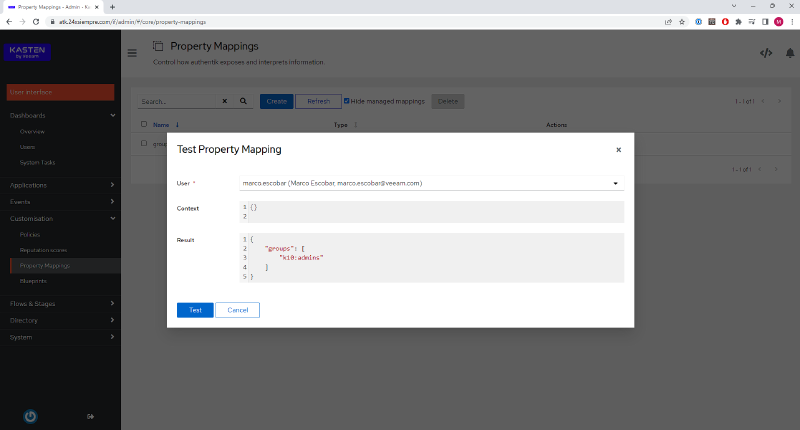Open System Tasks in the sidebar
The image size is (800, 430).
point(37,162)
